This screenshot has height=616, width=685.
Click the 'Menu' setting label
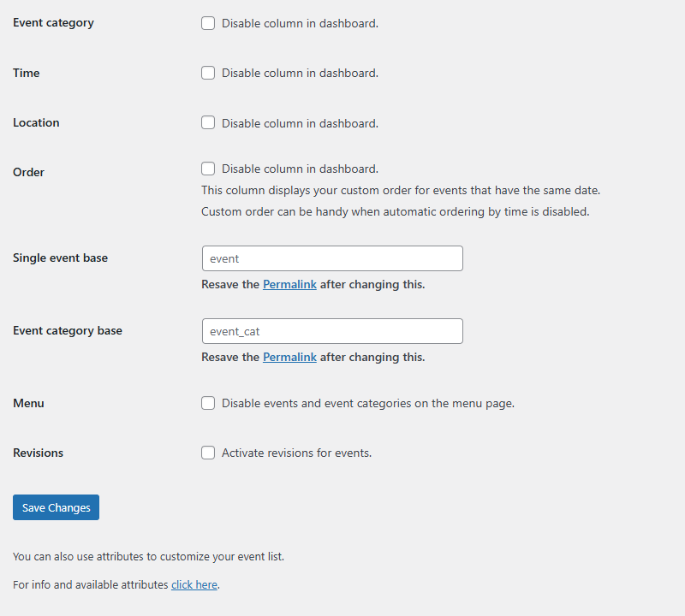[x=28, y=403]
